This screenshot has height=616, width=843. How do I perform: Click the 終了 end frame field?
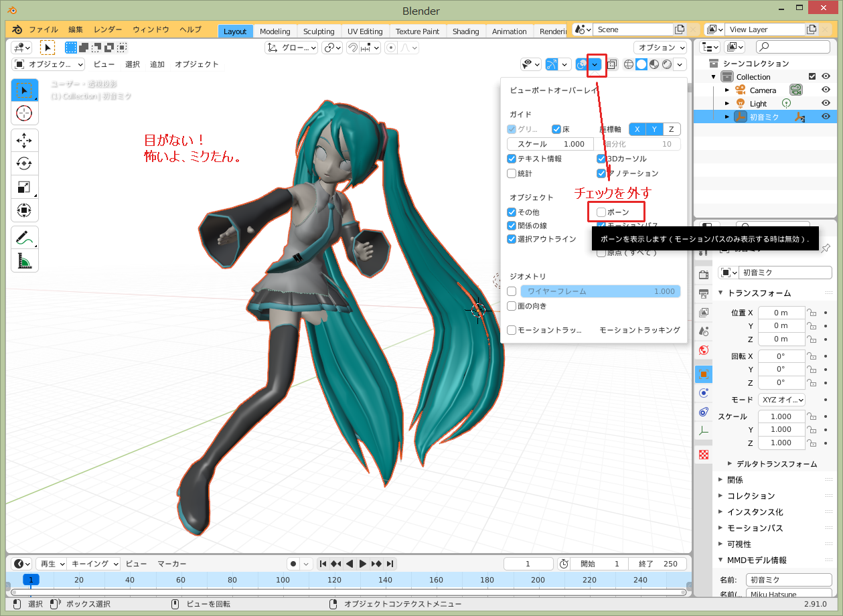tap(658, 564)
